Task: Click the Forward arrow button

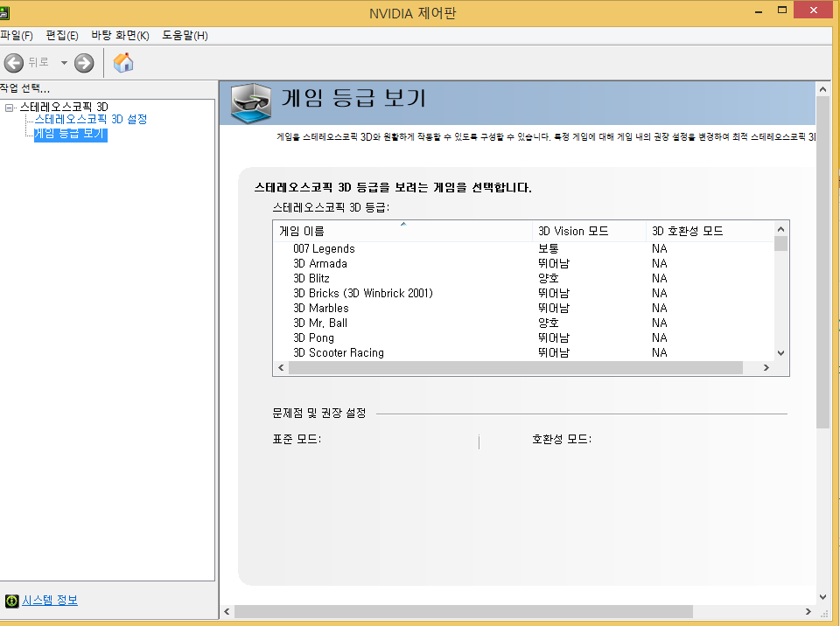Action: [x=84, y=63]
